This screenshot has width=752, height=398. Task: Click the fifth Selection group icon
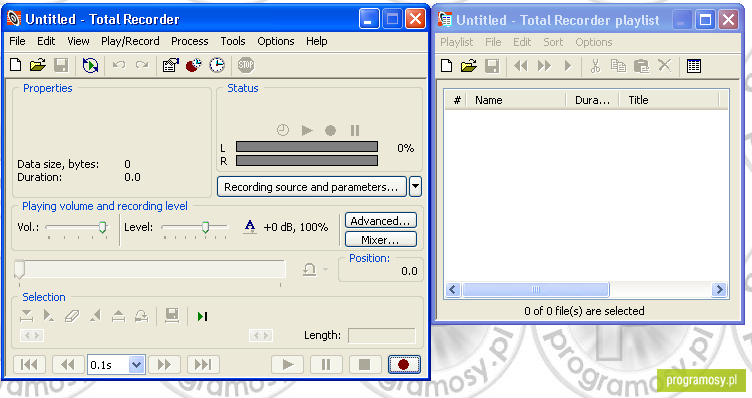coord(118,316)
